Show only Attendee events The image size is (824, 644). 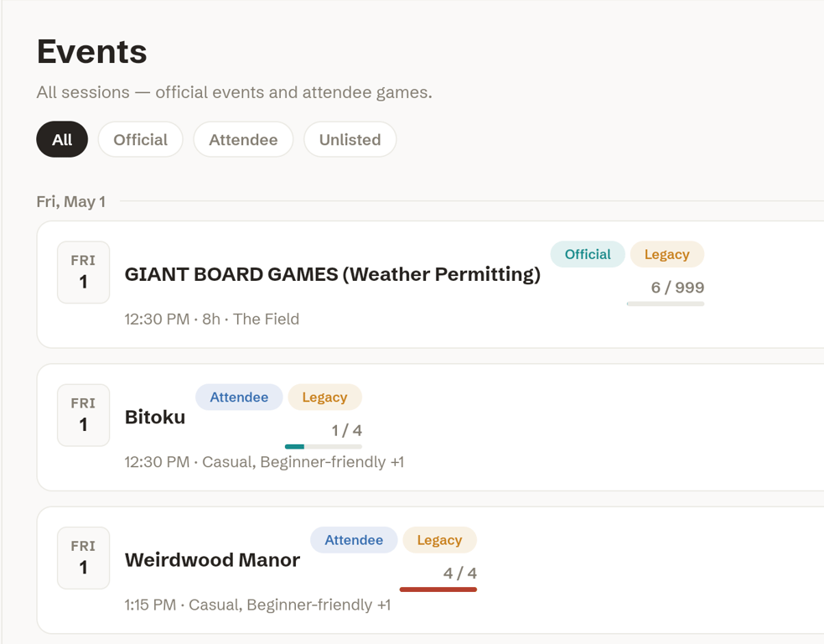tap(243, 139)
